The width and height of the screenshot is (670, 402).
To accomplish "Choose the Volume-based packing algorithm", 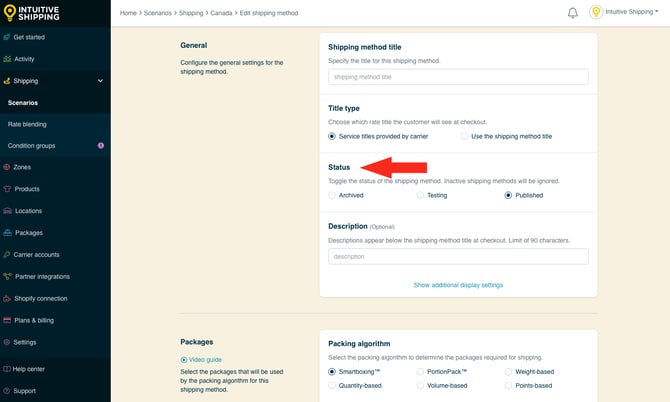I will [420, 385].
